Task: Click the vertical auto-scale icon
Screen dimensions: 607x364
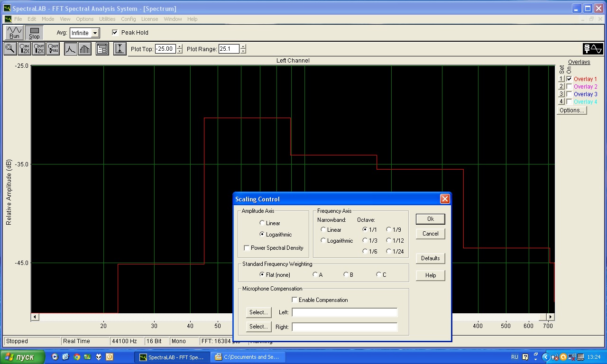Action: [120, 49]
